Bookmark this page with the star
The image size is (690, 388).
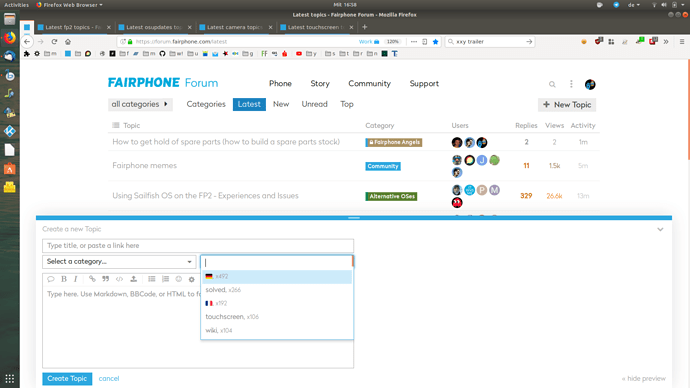(x=435, y=41)
